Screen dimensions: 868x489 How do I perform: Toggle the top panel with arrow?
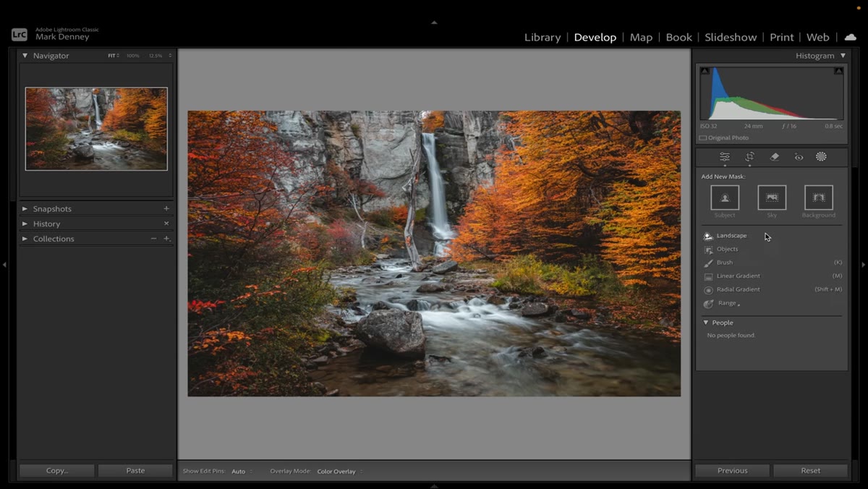[x=434, y=22]
